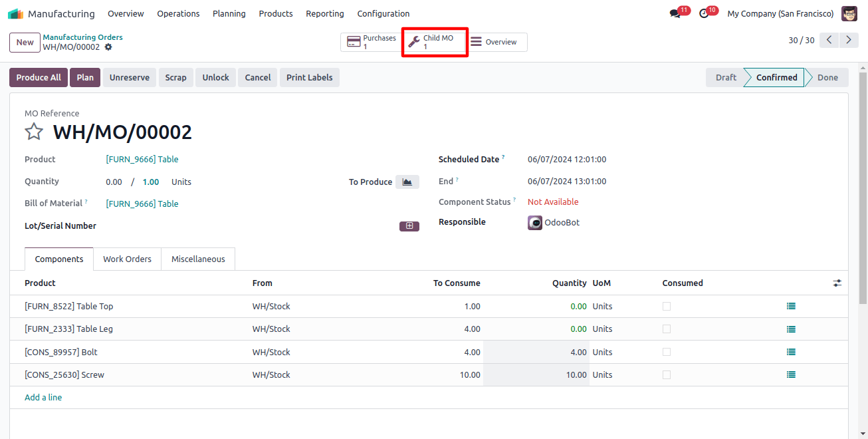Select the Draft status stage
Viewport: 868px width, 439px height.
[x=725, y=78]
